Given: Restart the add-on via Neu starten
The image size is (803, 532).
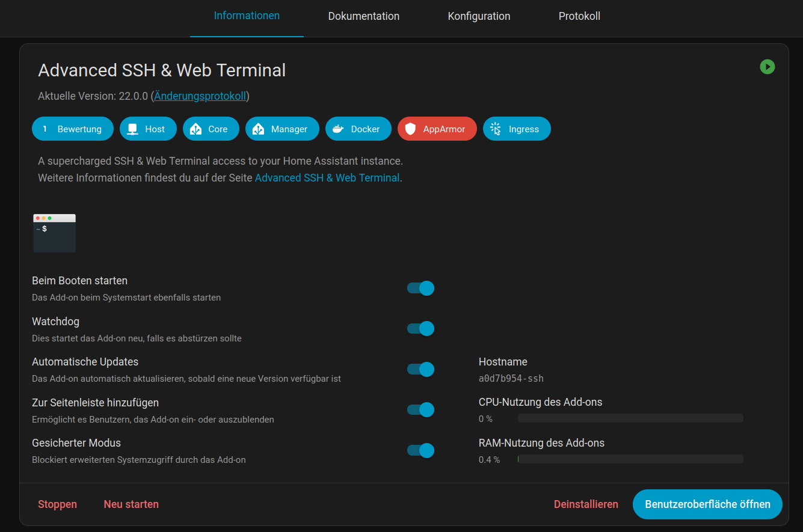Looking at the screenshot, I should coord(131,504).
